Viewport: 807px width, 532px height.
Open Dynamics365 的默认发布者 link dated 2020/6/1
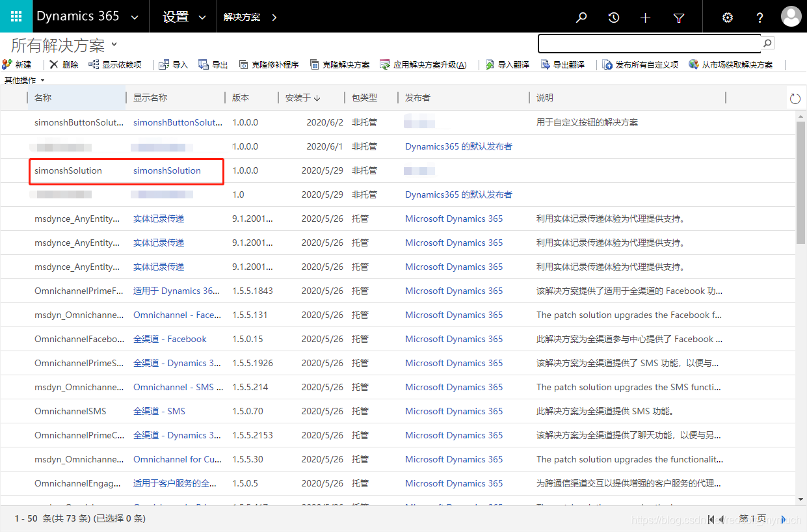pyautogui.click(x=458, y=146)
